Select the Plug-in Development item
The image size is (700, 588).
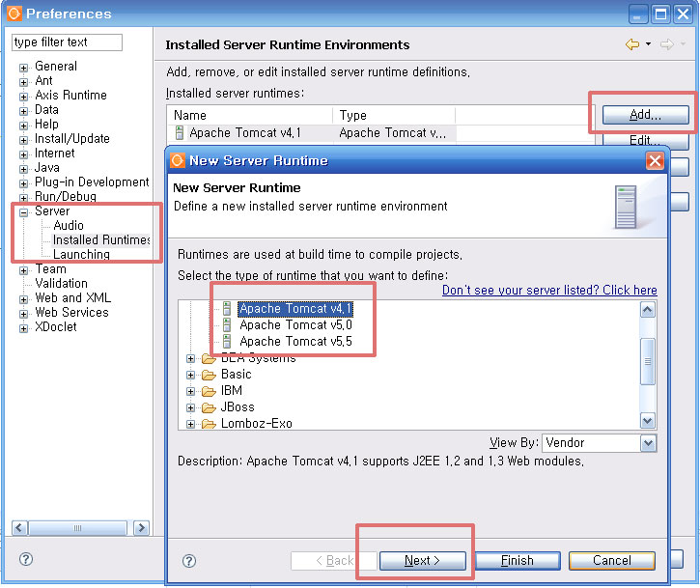pos(92,182)
